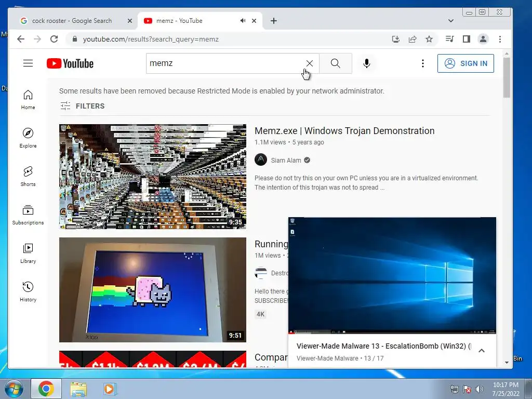Click Viewer-Made Malware 13 miniplayer title
532x399 pixels.
(384, 346)
